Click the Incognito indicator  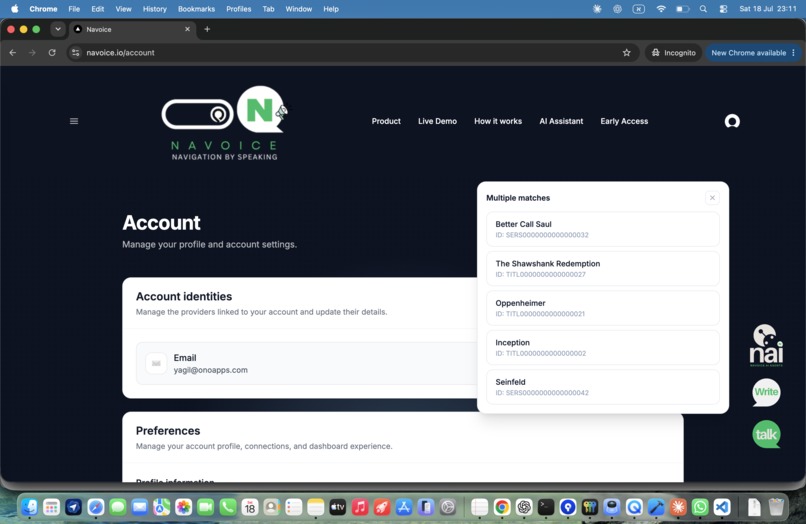[x=673, y=52]
